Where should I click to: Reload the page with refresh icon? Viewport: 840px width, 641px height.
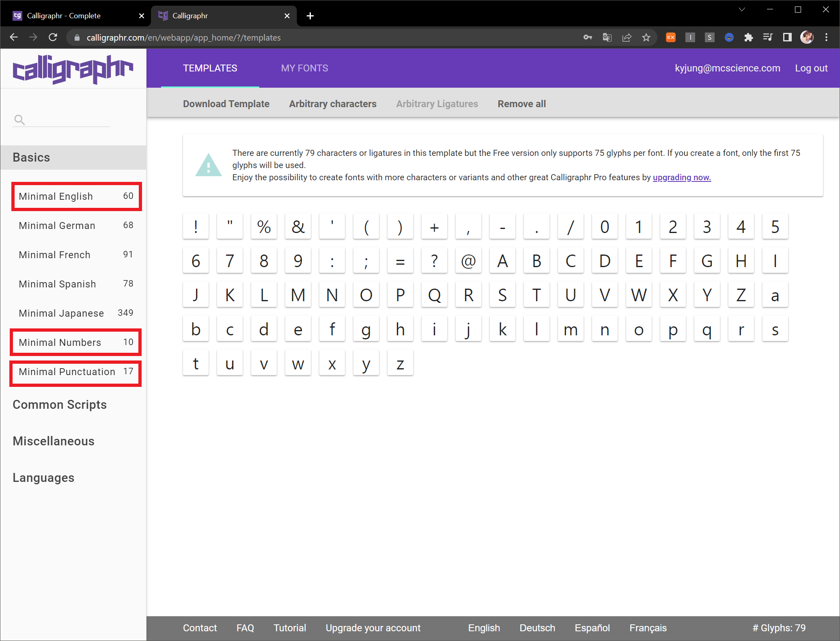coord(53,37)
